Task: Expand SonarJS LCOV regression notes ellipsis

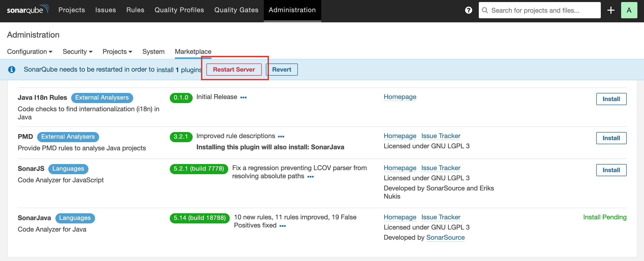Action: coord(311,177)
